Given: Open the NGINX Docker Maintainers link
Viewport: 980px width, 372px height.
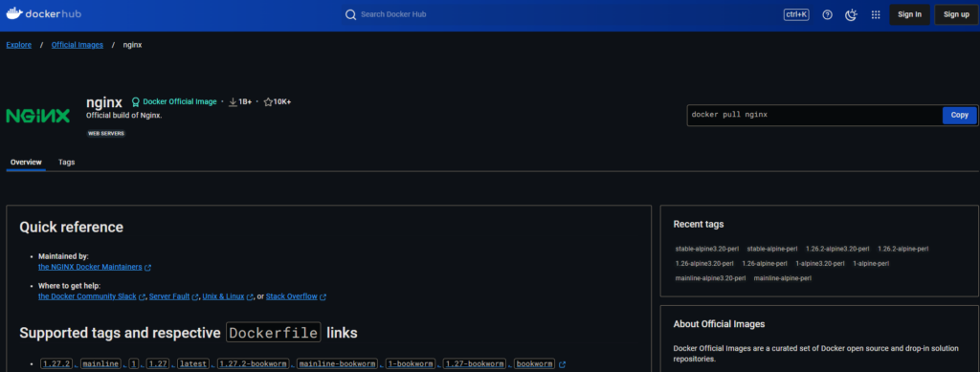Looking at the screenshot, I should coord(90,267).
